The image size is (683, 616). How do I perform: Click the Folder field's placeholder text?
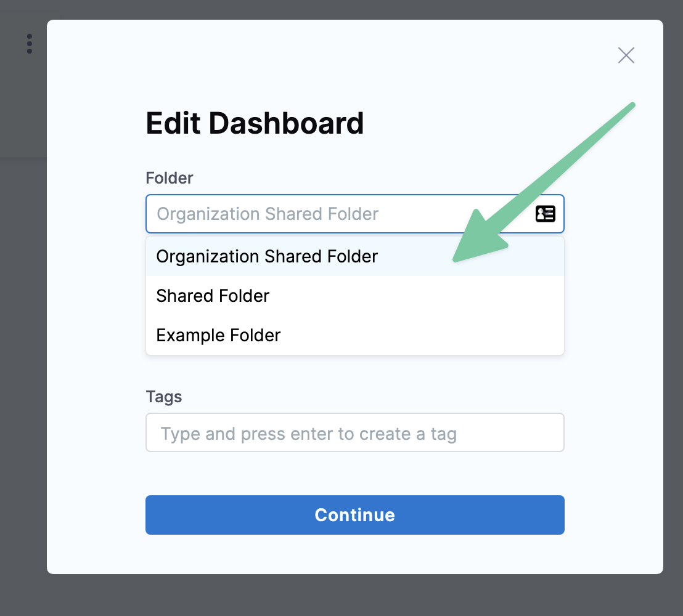coord(268,214)
